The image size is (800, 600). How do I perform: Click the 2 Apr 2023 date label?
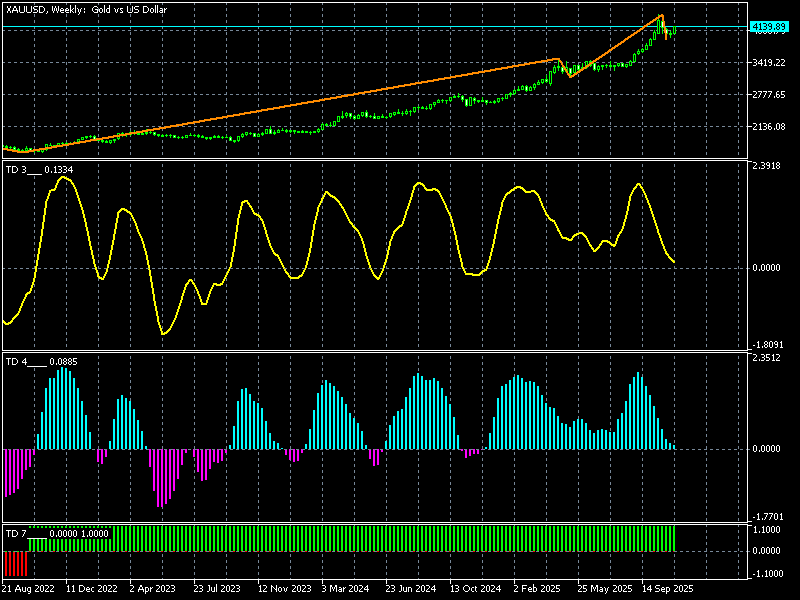point(153,589)
